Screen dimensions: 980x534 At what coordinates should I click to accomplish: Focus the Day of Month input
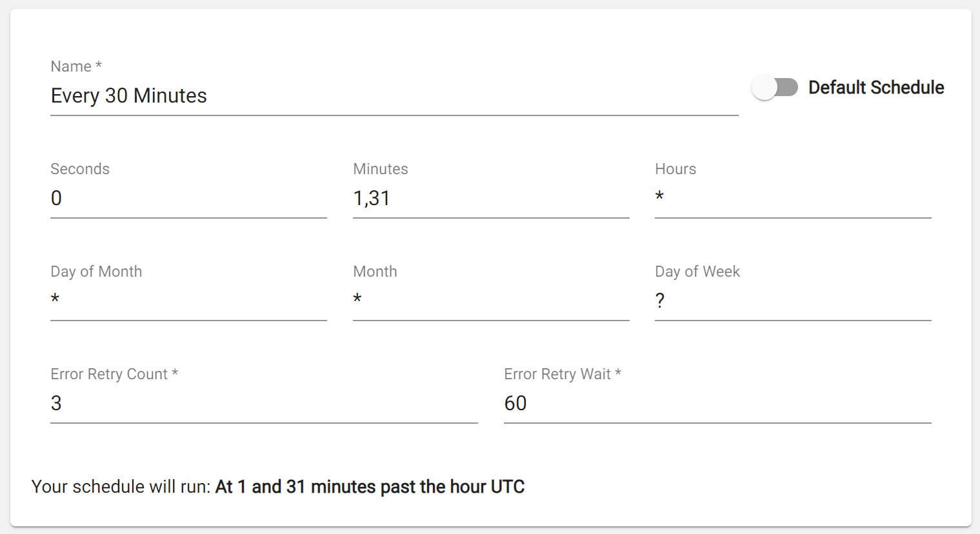coord(188,301)
